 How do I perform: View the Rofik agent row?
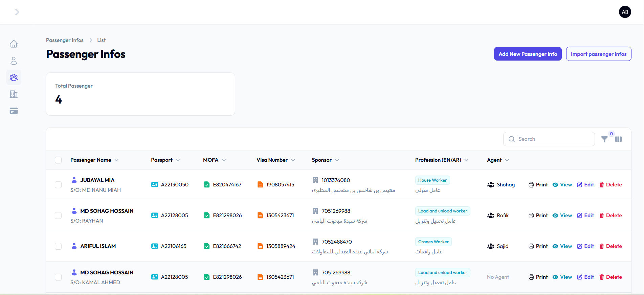pyautogui.click(x=562, y=215)
